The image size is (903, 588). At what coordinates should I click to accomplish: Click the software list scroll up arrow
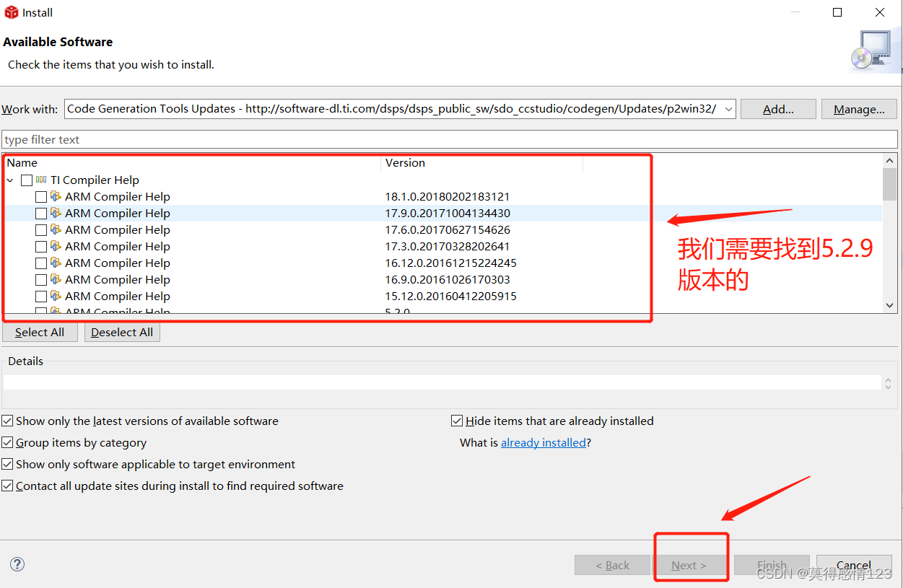[890, 162]
